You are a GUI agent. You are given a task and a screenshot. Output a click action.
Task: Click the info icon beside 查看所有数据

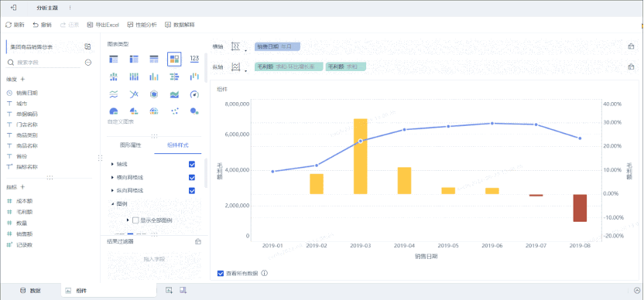point(265,273)
